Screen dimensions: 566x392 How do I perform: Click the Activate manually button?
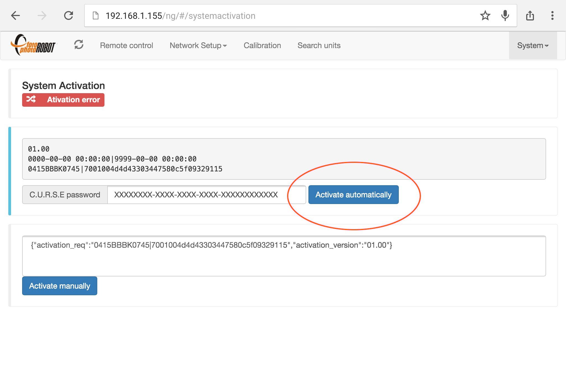coord(60,286)
